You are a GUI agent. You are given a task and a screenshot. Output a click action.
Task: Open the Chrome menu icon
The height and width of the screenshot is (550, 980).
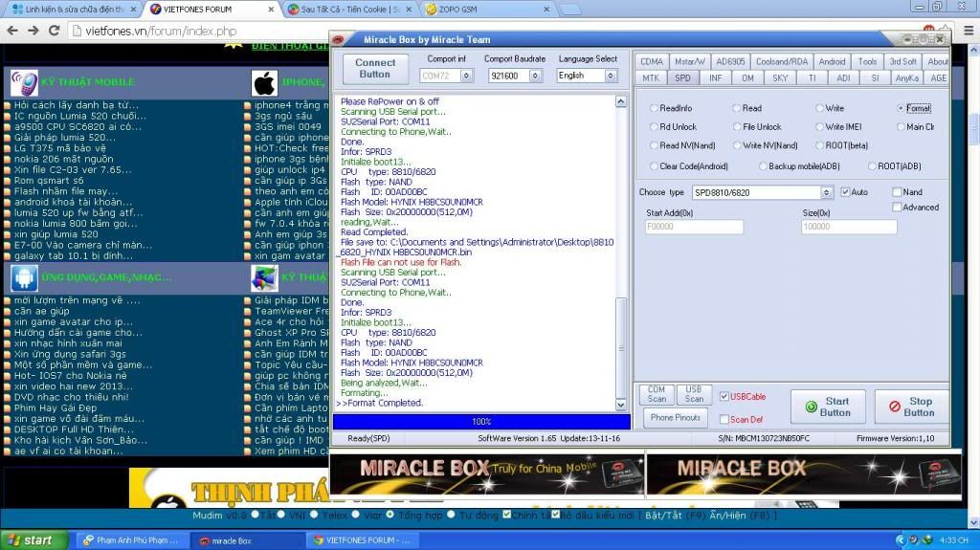click(x=969, y=30)
